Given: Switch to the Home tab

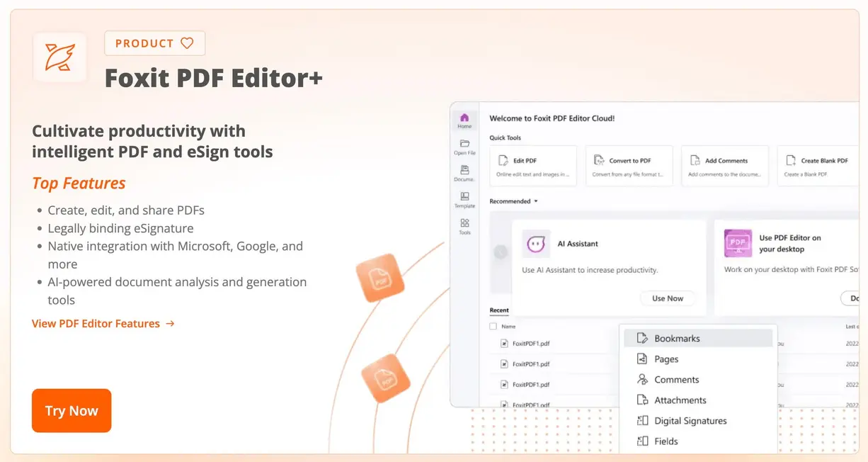Looking at the screenshot, I should click(464, 119).
